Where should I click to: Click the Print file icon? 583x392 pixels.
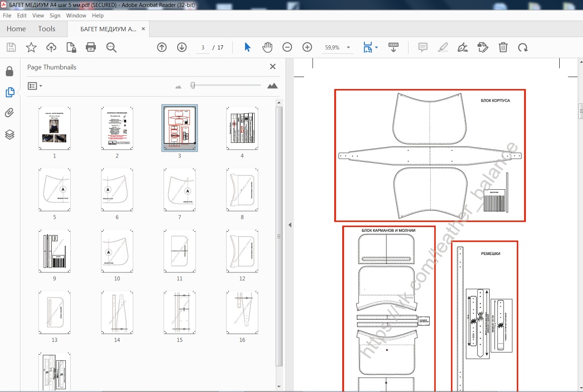pos(91,47)
